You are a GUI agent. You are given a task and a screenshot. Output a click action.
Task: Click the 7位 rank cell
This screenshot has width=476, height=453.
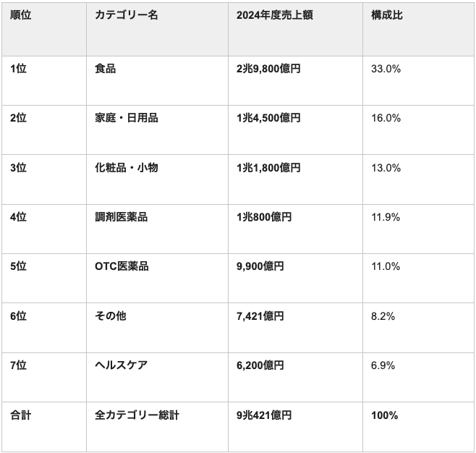click(44, 378)
